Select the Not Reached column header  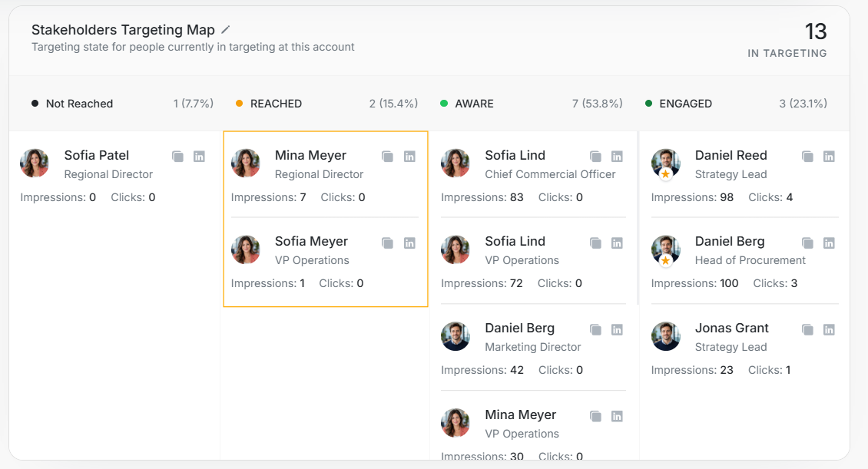122,104
